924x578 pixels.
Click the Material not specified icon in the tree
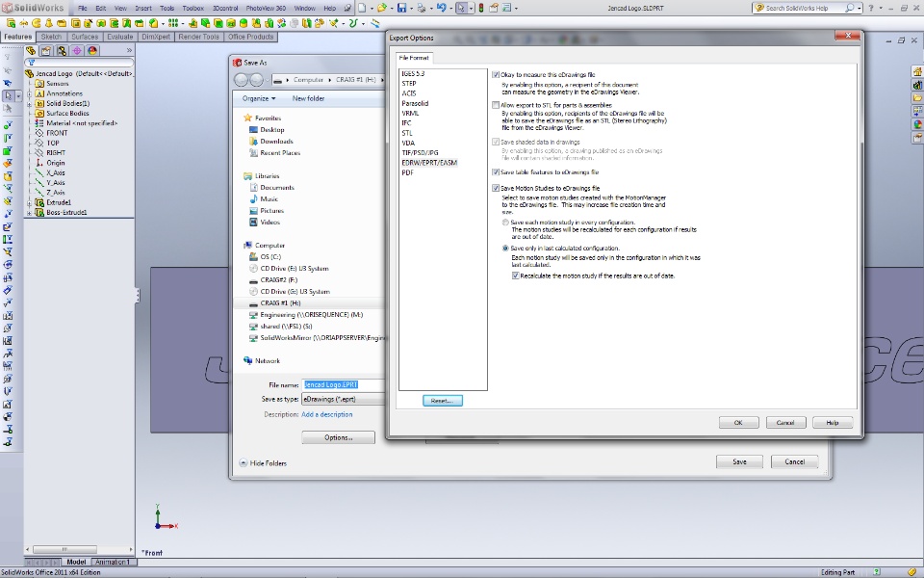(39, 122)
